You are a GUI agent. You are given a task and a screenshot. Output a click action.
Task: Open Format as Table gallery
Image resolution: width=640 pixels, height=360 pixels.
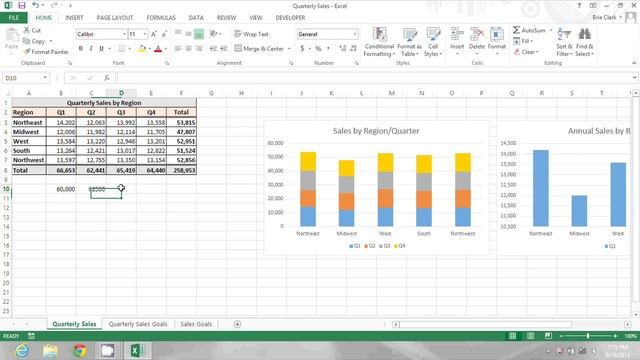(410, 42)
